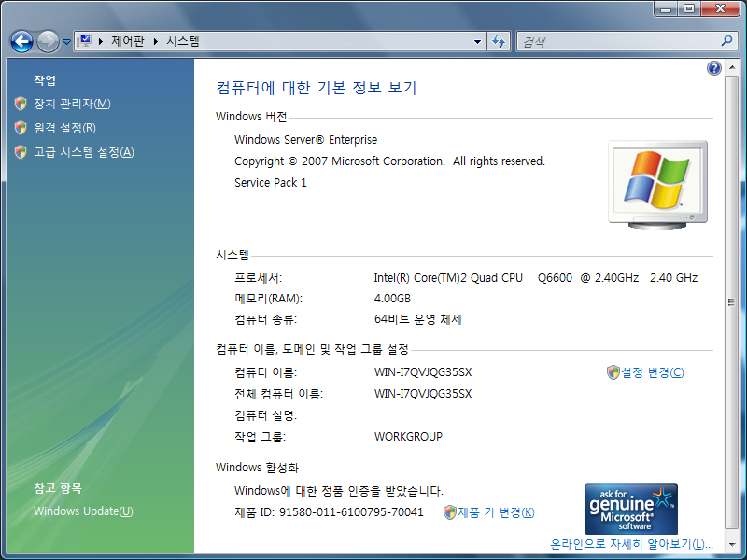Click the greyed Forward arrow button

pyautogui.click(x=48, y=42)
